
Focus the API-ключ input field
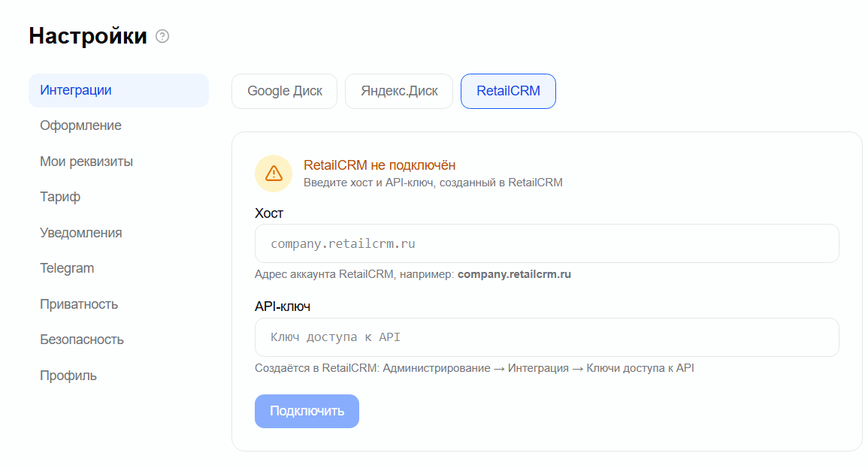coord(547,337)
